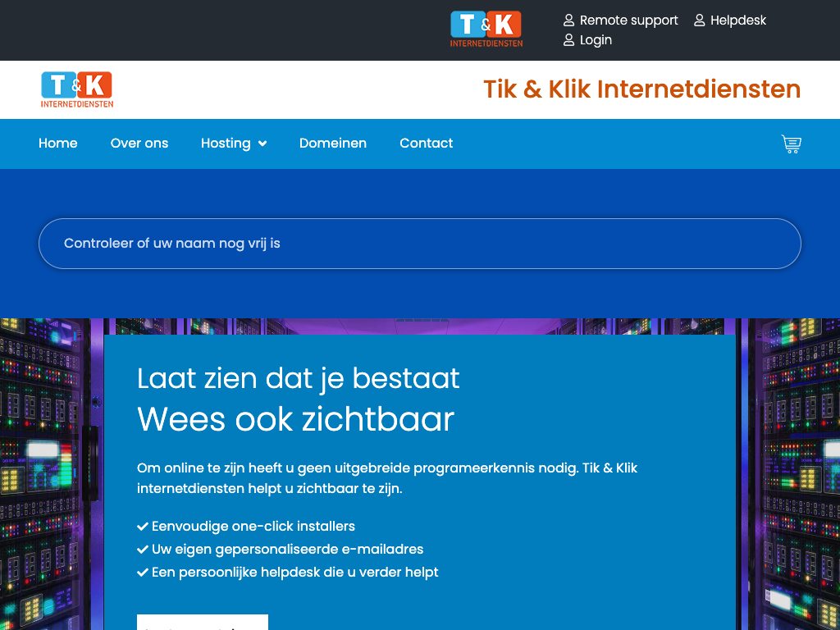
Task: Visit the Helpdesk link
Action: (737, 21)
